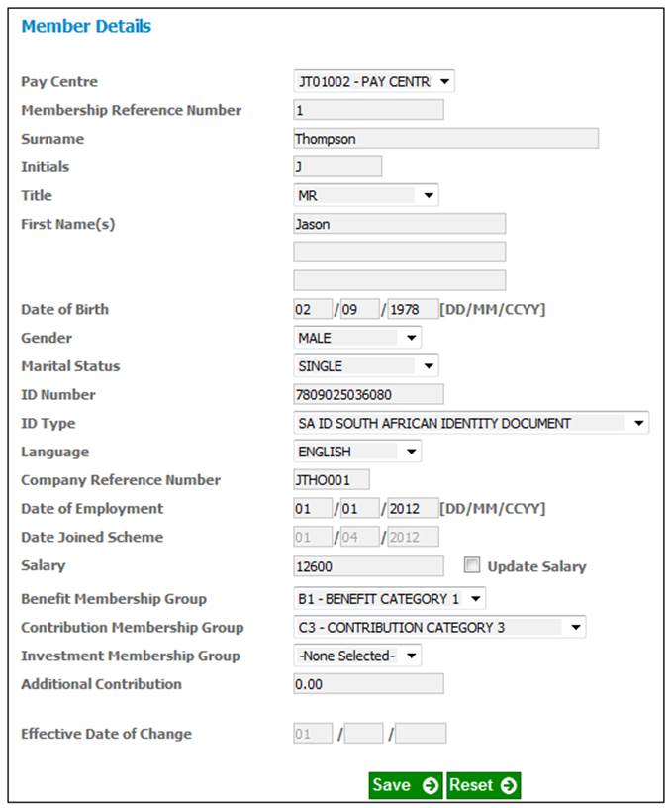This screenshot has height=808, width=672.
Task: Click the Member Details heading
Action: point(86,26)
